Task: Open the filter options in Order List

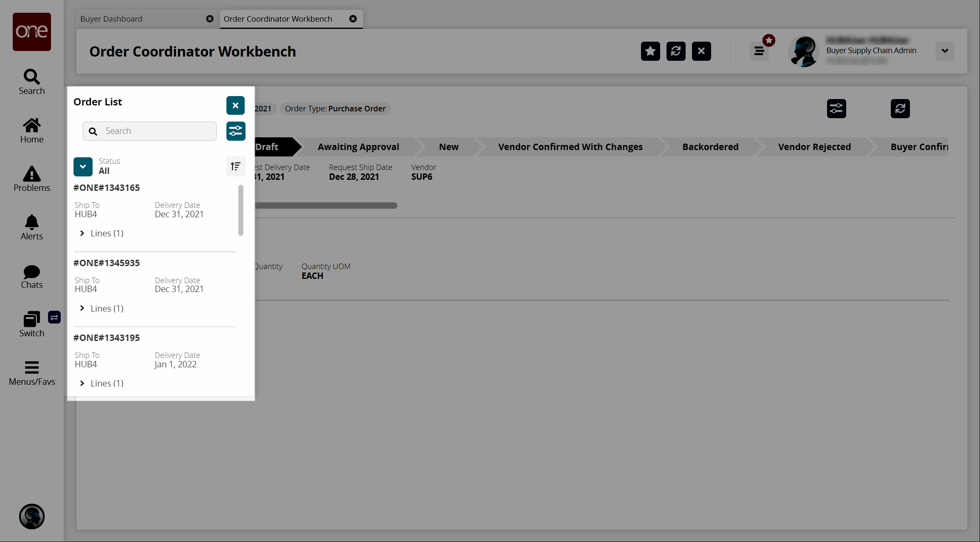Action: point(235,131)
